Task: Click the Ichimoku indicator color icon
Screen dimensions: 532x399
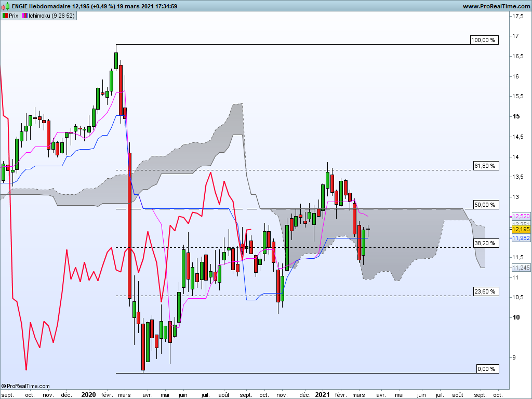Action: tap(25, 16)
